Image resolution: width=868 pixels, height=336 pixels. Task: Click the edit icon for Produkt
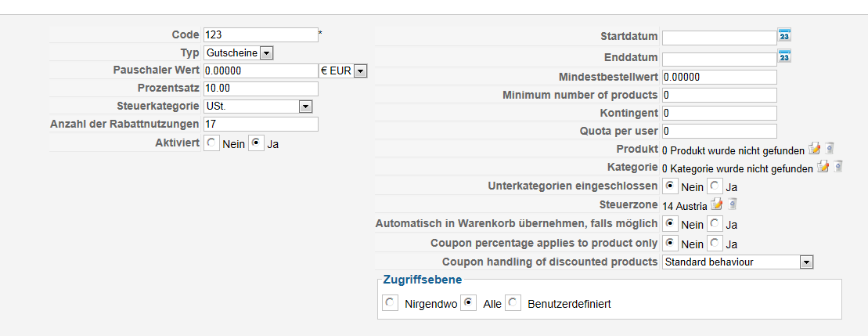pos(815,148)
